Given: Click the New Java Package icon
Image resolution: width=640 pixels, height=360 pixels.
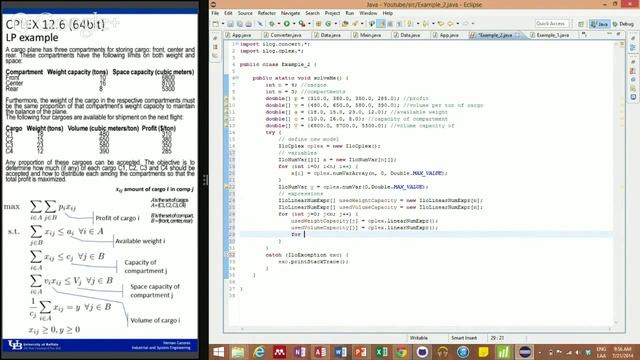Looking at the screenshot, I should (x=318, y=24).
